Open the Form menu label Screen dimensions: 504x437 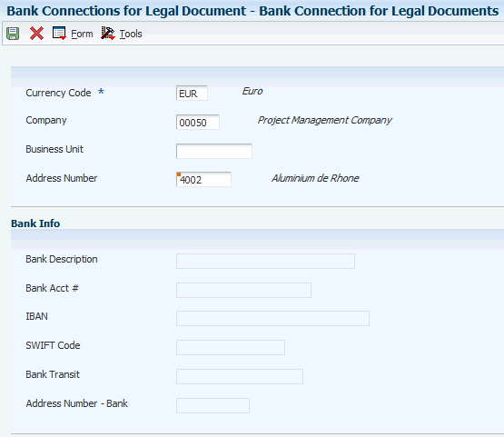[82, 34]
